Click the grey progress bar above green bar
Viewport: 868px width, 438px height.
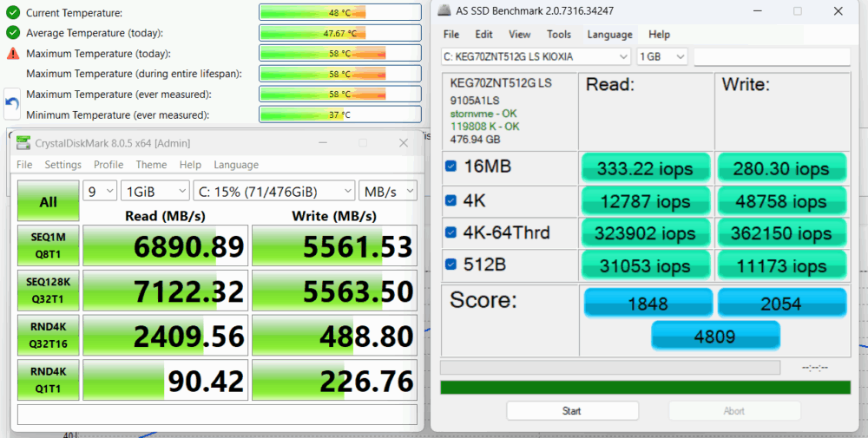(610, 367)
